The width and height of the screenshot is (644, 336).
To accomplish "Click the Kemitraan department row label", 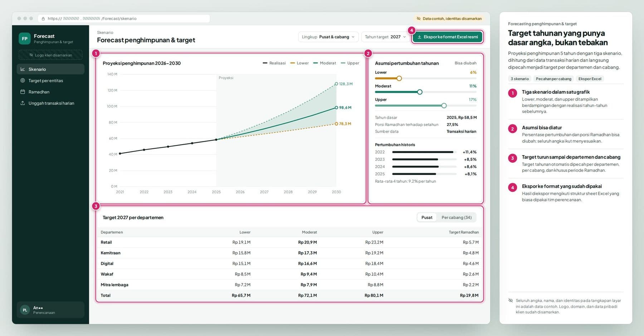I will [111, 253].
